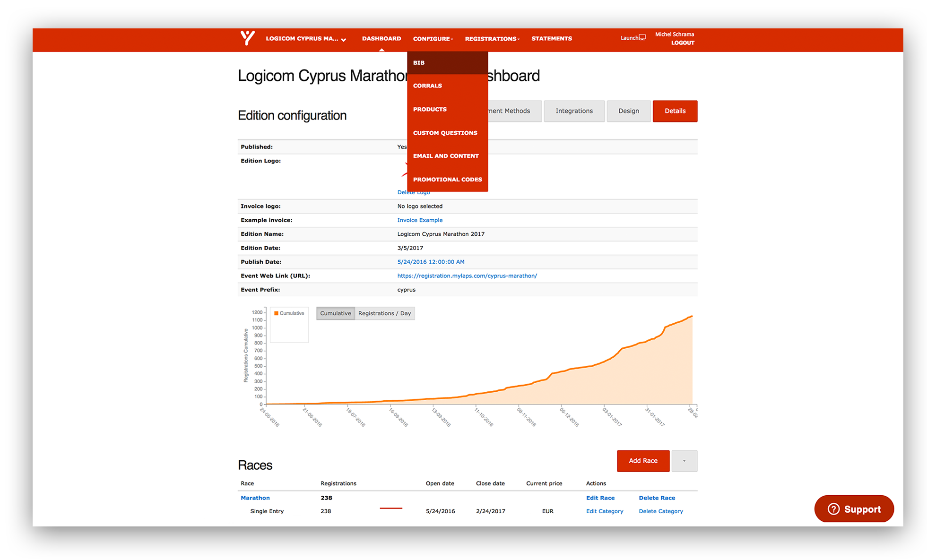This screenshot has width=927, height=560.
Task: Click the MYLAPS Y logo icon
Action: click(x=247, y=38)
